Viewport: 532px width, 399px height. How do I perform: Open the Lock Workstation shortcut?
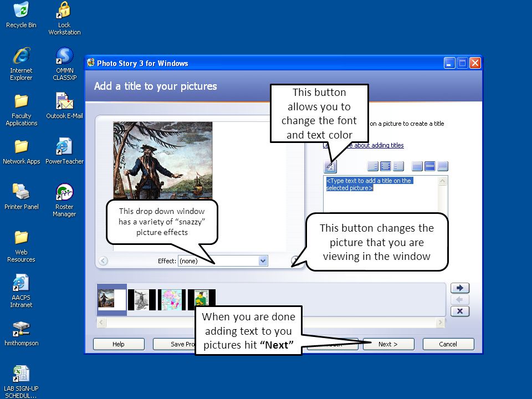[64, 18]
